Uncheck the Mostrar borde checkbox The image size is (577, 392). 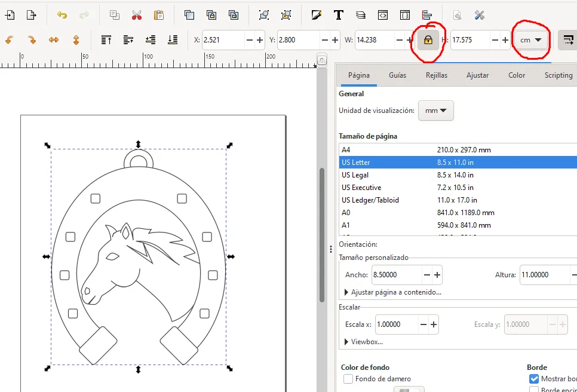tap(534, 379)
